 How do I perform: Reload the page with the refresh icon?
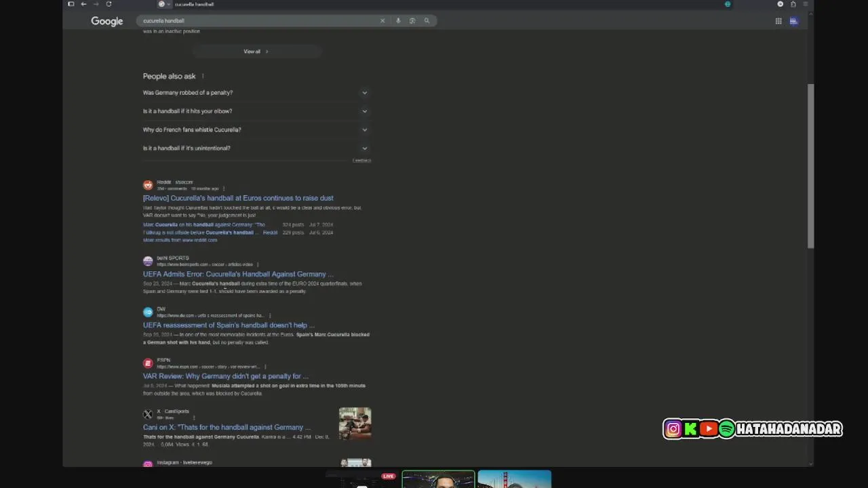coord(108,4)
